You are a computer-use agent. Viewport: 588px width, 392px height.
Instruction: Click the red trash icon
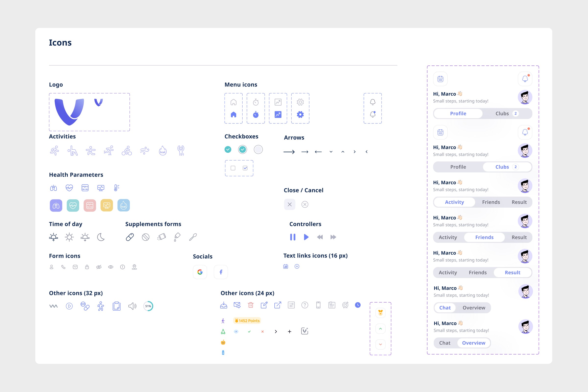(x=250, y=305)
